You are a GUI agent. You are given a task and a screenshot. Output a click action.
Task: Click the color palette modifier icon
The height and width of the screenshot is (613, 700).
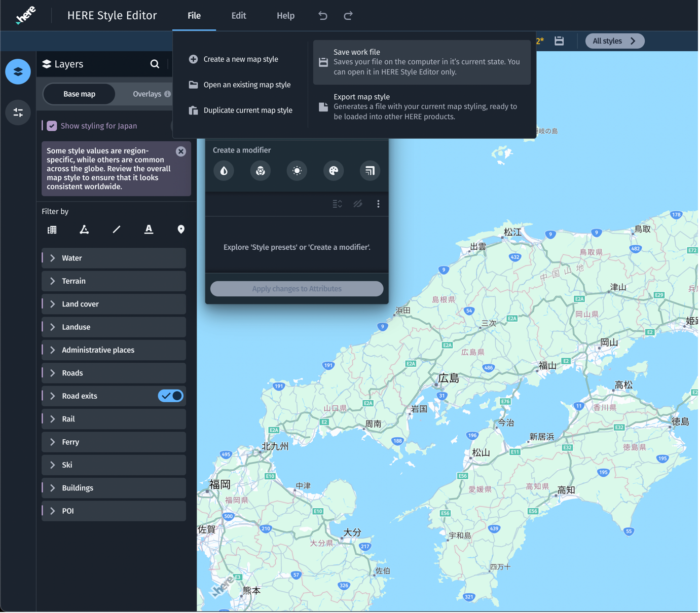pos(334,171)
